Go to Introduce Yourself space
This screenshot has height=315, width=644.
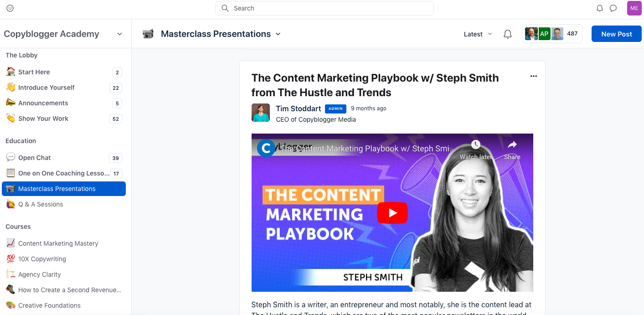click(x=64, y=88)
